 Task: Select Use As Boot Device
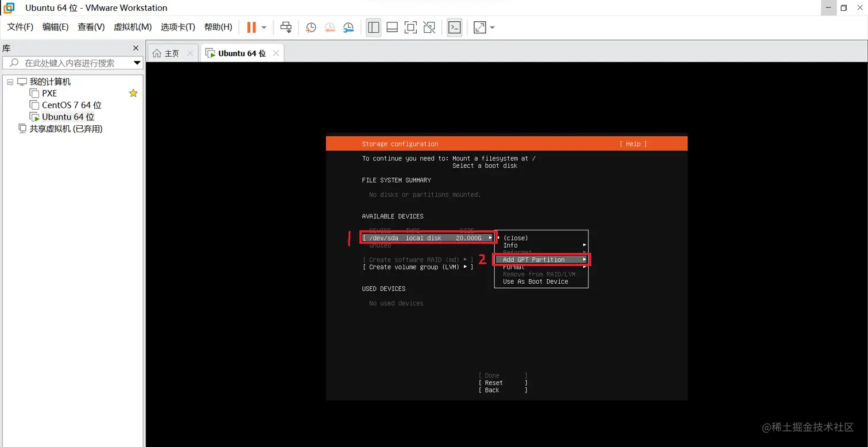pos(536,282)
